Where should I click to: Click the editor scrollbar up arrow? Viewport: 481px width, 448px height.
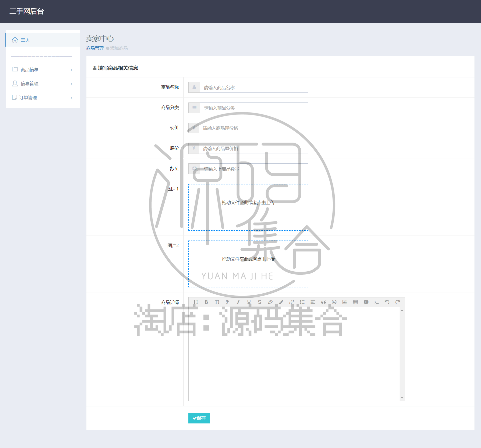point(402,310)
